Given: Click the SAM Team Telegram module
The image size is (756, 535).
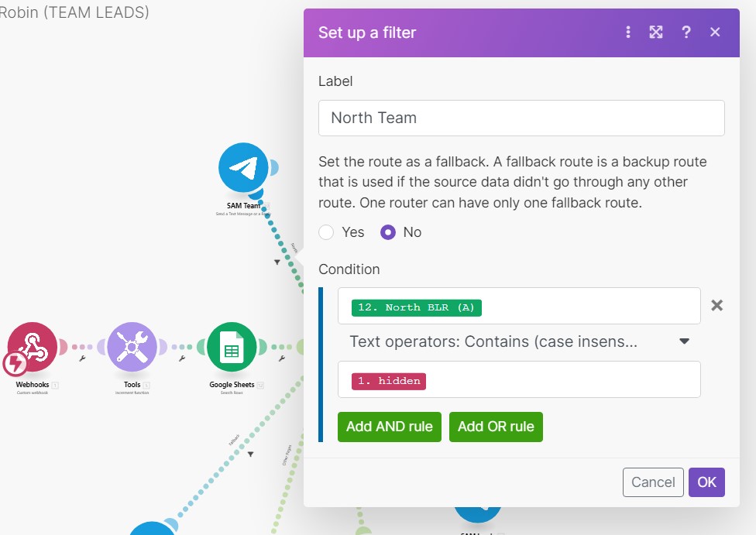Looking at the screenshot, I should (243, 167).
